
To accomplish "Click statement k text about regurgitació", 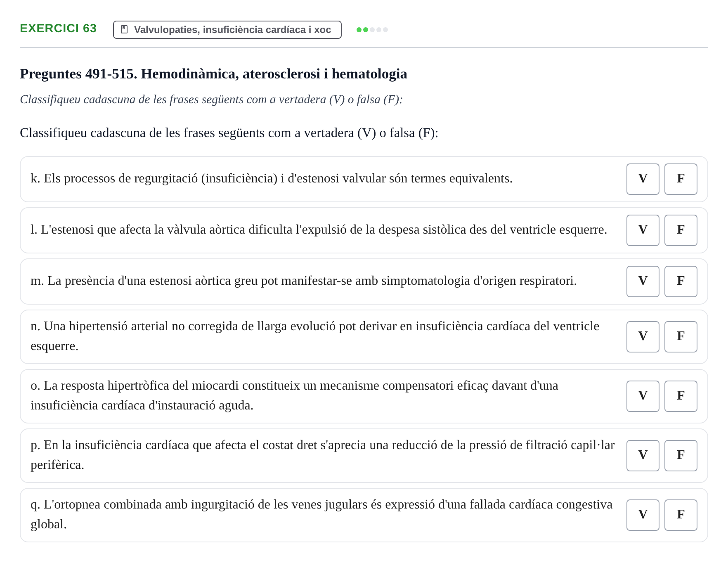I will point(272,178).
